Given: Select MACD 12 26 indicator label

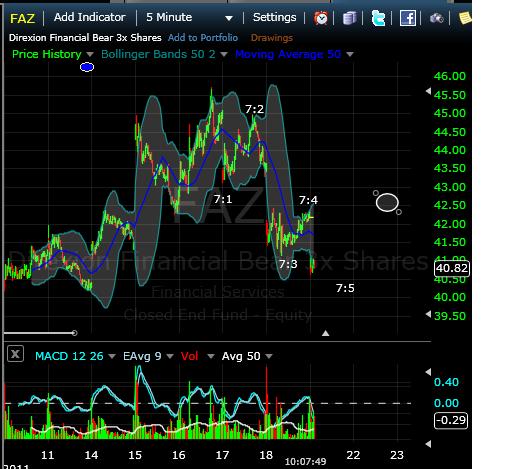Looking at the screenshot, I should [69, 356].
